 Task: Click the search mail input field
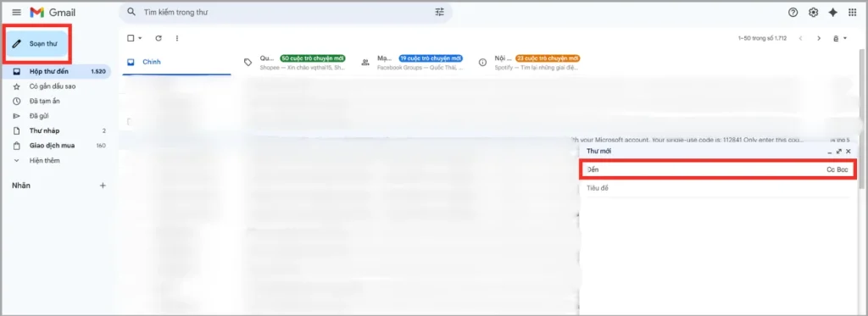(285, 12)
